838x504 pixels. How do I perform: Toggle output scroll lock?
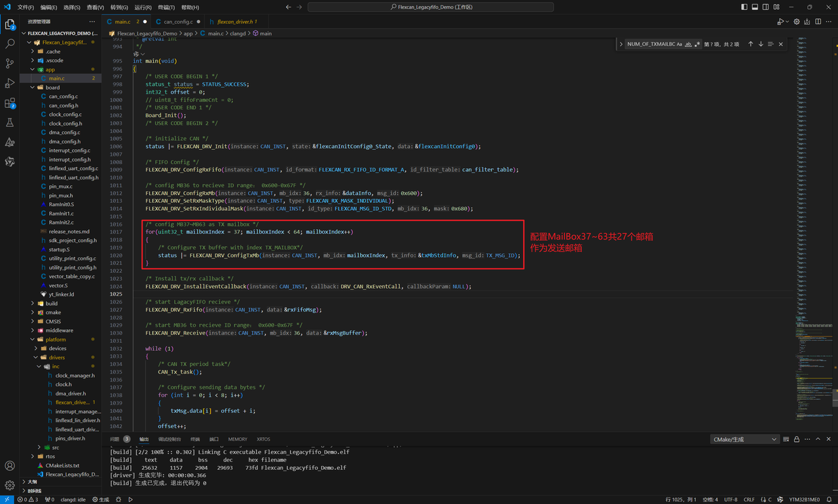pyautogui.click(x=797, y=439)
